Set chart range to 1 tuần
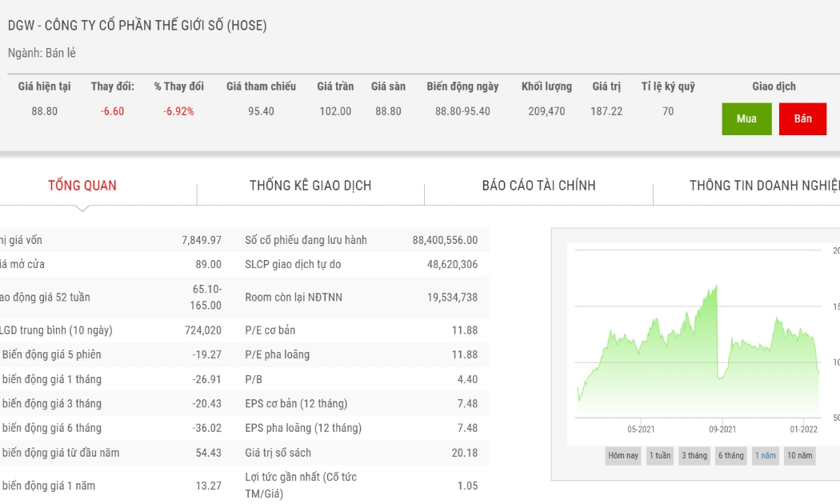840x504 pixels. (660, 455)
